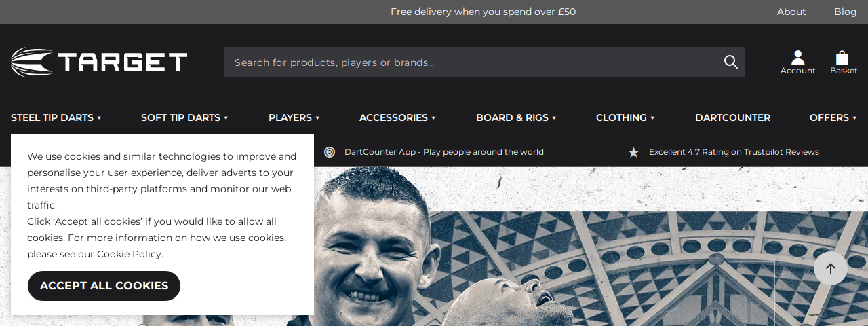Screen dimensions: 868x326
Task: Click the Target logo
Action: 99,62
